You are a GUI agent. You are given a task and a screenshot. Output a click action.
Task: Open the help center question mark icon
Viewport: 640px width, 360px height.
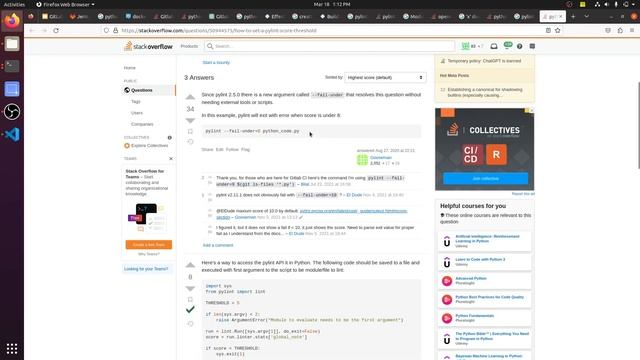[x=520, y=46]
